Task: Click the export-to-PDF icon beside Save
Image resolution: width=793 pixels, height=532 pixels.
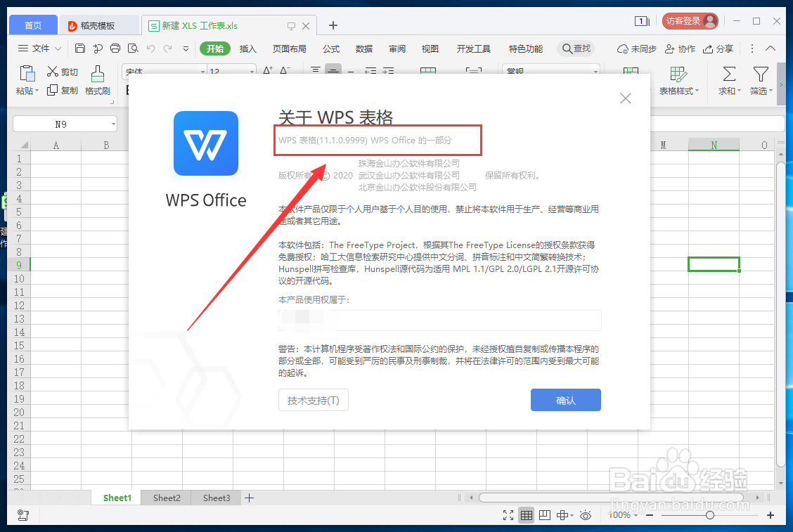Action: click(98, 48)
